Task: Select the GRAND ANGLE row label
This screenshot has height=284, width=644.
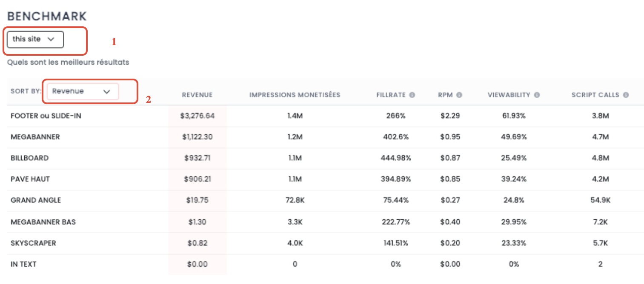Action: (36, 201)
